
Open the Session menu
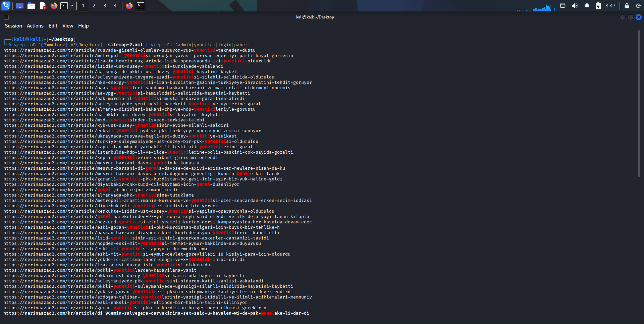pyautogui.click(x=13, y=26)
